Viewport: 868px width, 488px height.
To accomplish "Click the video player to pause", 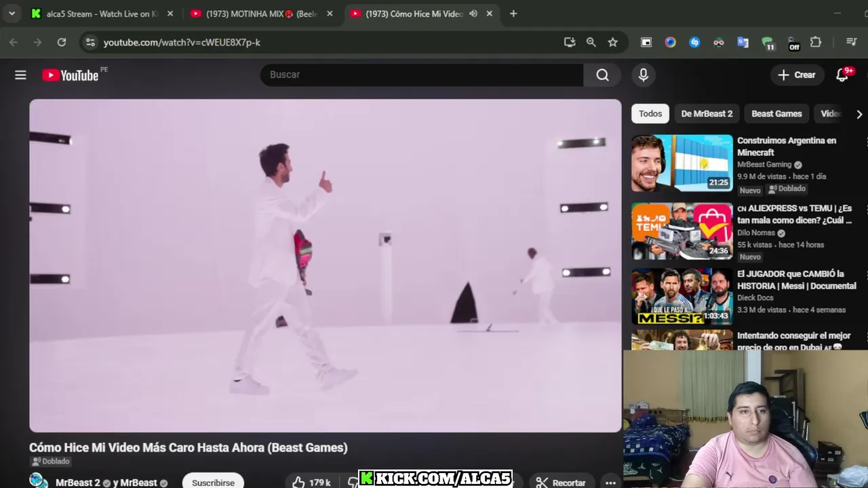I will tap(325, 266).
